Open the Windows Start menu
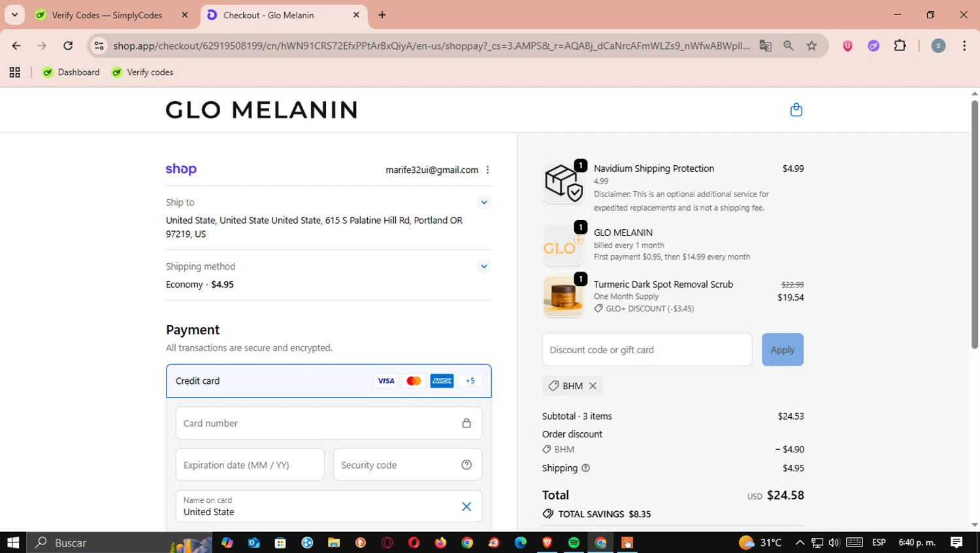 (13, 543)
